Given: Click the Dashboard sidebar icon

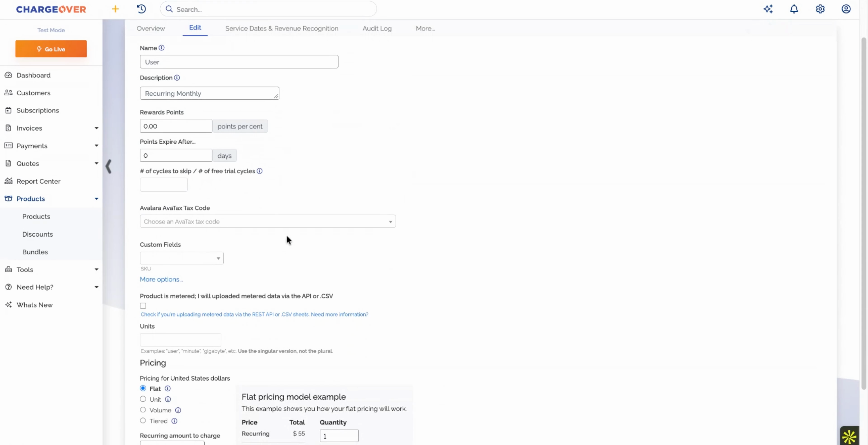Looking at the screenshot, I should click(x=8, y=75).
